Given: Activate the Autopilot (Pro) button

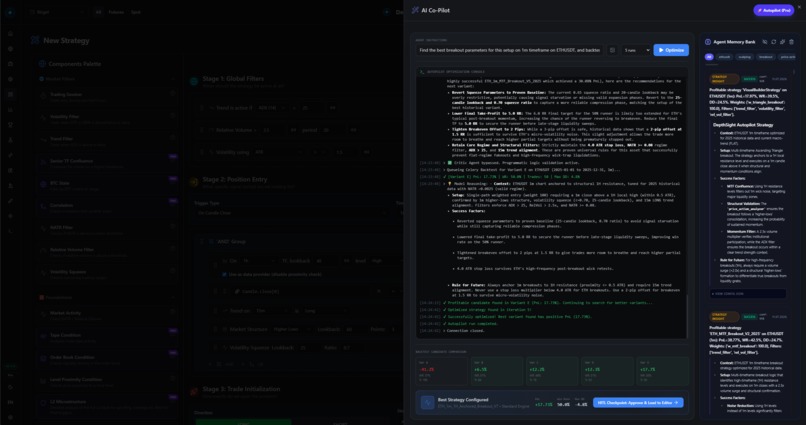Looking at the screenshot, I should point(773,10).
